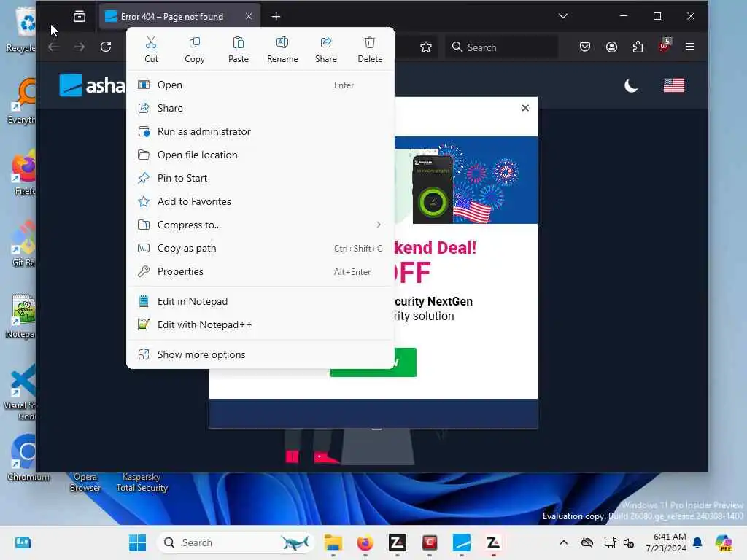The image size is (747, 560).
Task: Open Copilot preview icon in taskbar
Action: tap(724, 542)
